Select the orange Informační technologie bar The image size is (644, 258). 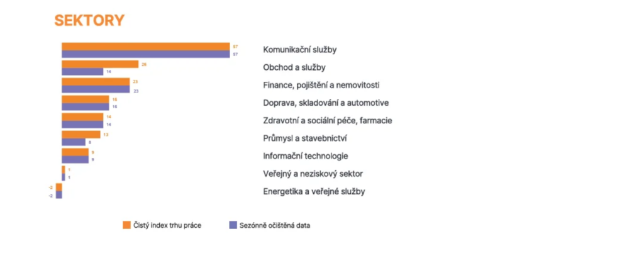(x=75, y=152)
